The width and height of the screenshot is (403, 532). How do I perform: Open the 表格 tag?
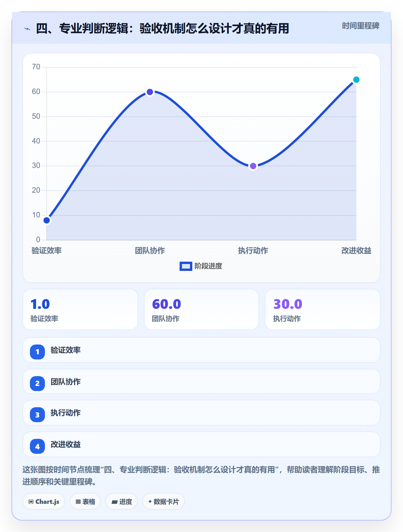85,502
